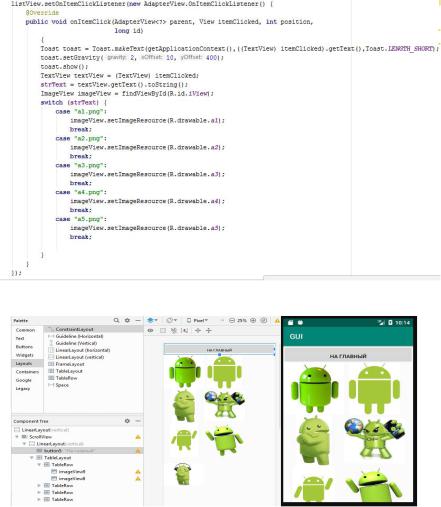The image size is (441, 507).
Task: Tap the glossy Android image in emulator
Action: pos(315,388)
